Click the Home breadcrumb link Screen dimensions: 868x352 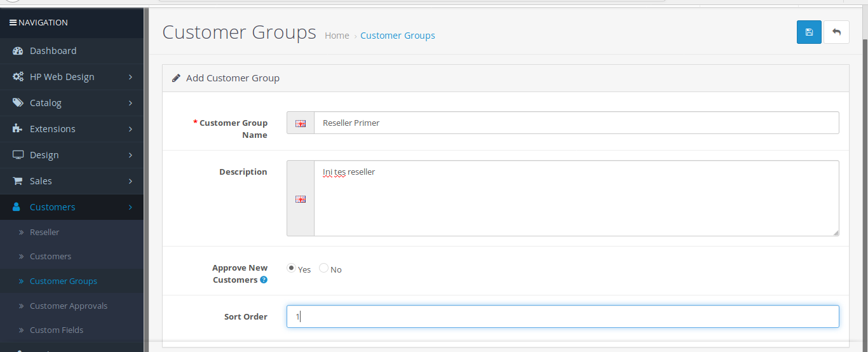[337, 36]
